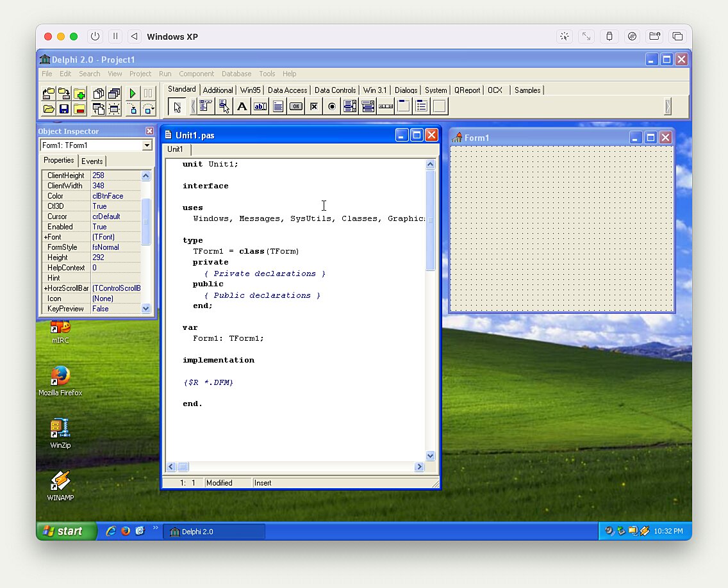Open the Dialogs palette tab
Image resolution: width=728 pixels, height=588 pixels.
tap(406, 90)
